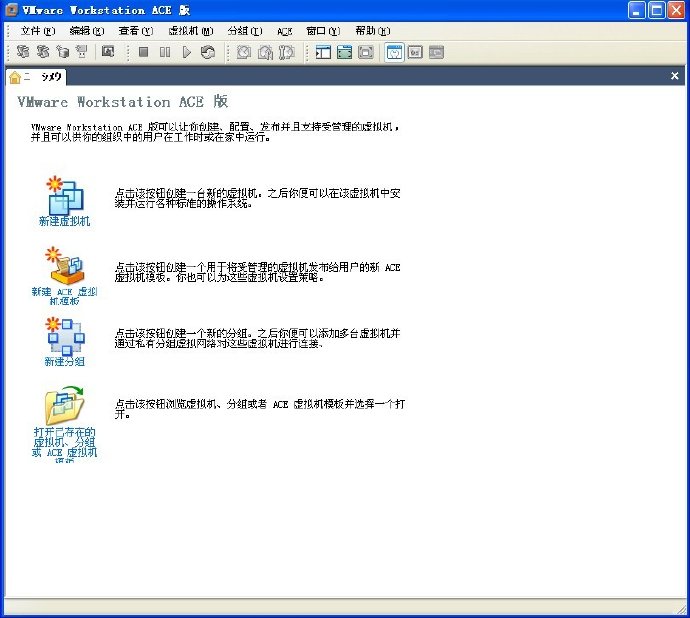Screen dimensions: 690x618
Task: Open the 窗口(W) menu
Action: click(x=323, y=31)
